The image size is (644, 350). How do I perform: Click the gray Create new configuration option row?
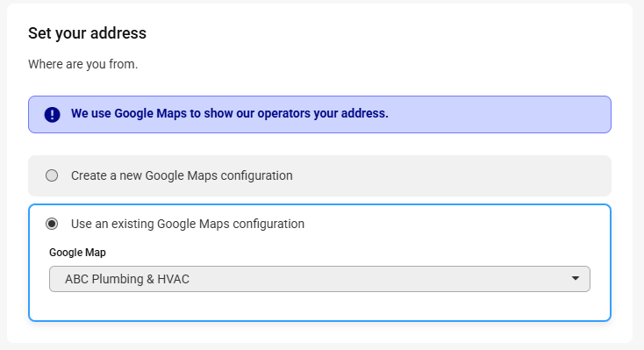319,175
